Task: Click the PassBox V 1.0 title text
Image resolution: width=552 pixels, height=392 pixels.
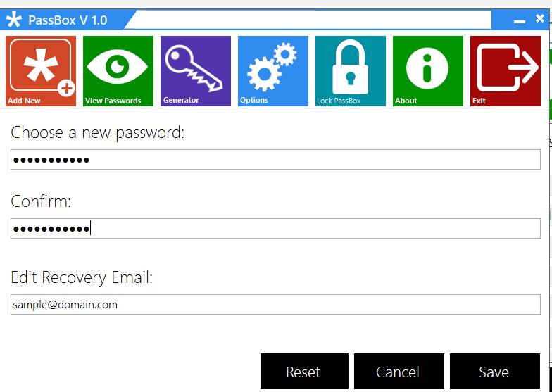Action: coord(68,20)
